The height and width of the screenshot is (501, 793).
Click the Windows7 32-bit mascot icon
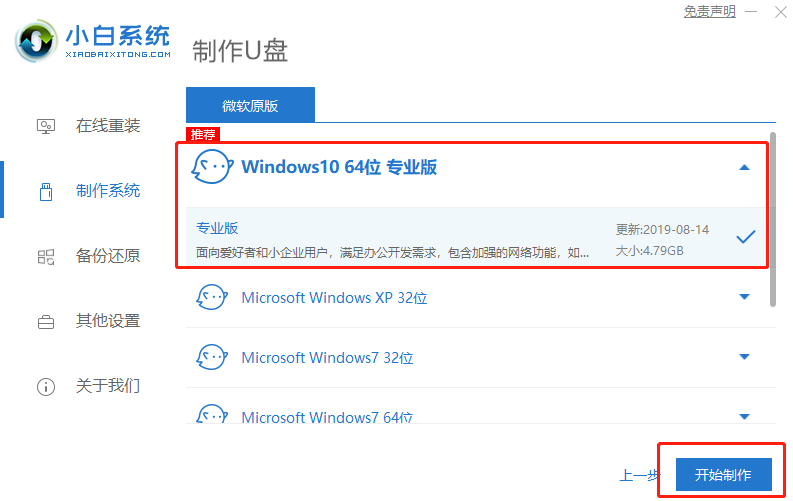211,357
